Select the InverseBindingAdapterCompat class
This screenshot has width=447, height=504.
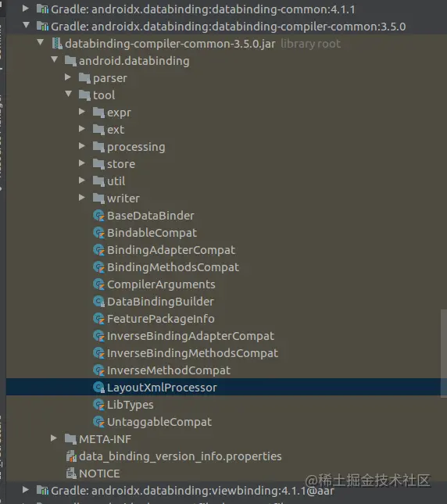pyautogui.click(x=191, y=336)
